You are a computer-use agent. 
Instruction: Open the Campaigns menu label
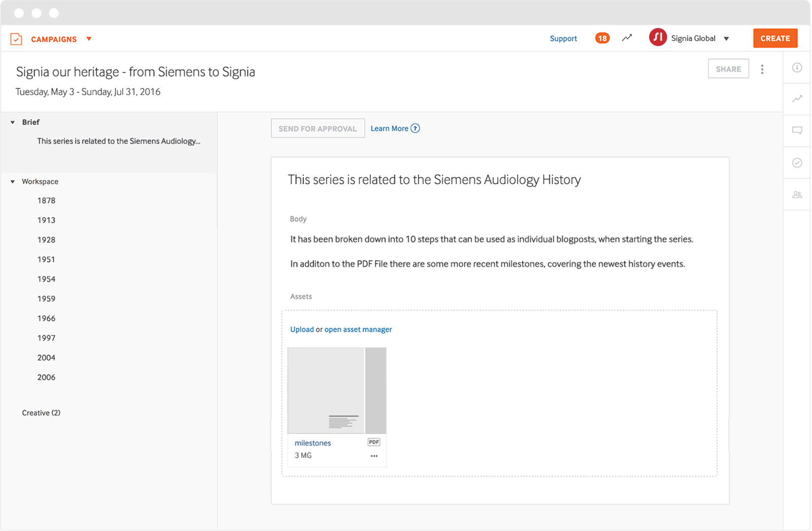tap(54, 39)
